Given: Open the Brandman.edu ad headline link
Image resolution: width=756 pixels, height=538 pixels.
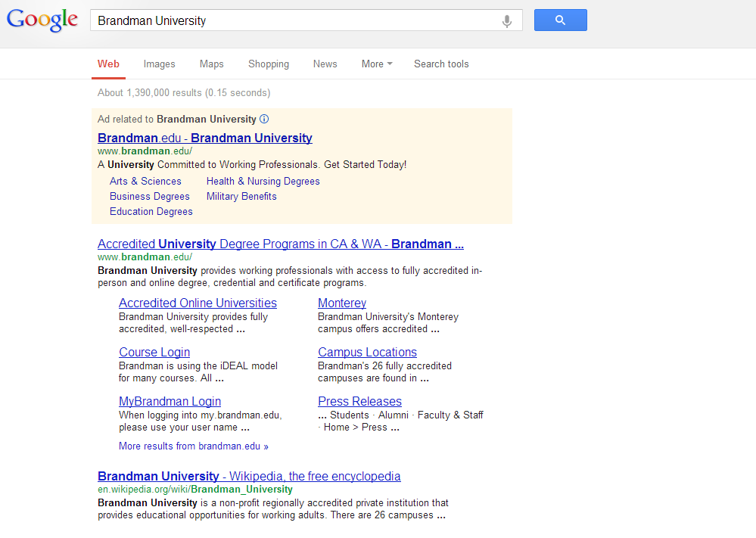Looking at the screenshot, I should tap(205, 138).
